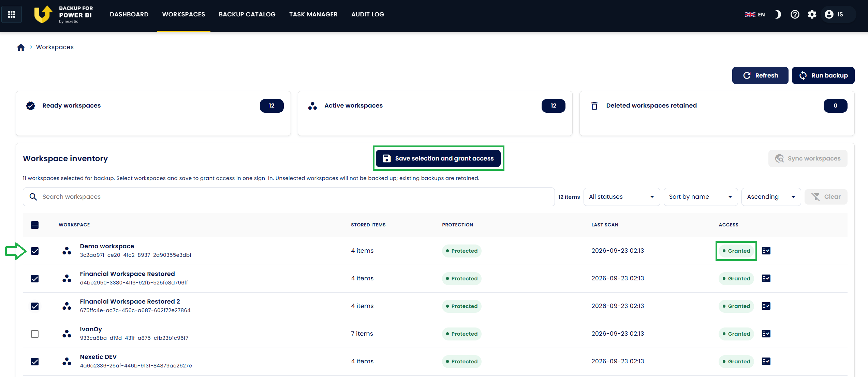
Task: Uncheck the Demo workspace checkbox
Action: [35, 251]
